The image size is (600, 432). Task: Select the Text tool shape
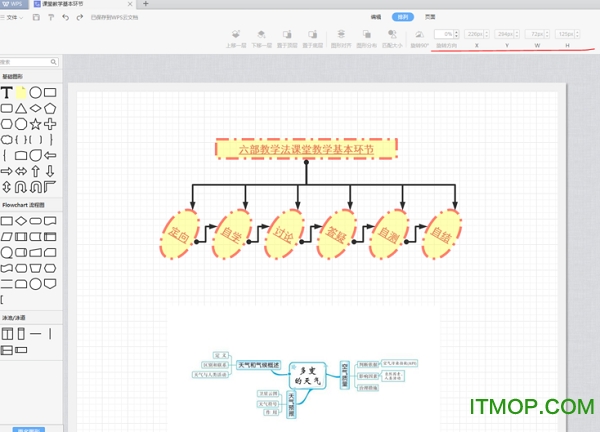coord(6,92)
